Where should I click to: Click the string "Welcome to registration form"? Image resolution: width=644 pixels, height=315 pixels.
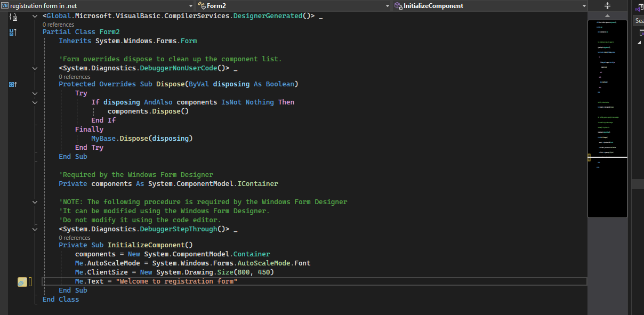click(176, 281)
